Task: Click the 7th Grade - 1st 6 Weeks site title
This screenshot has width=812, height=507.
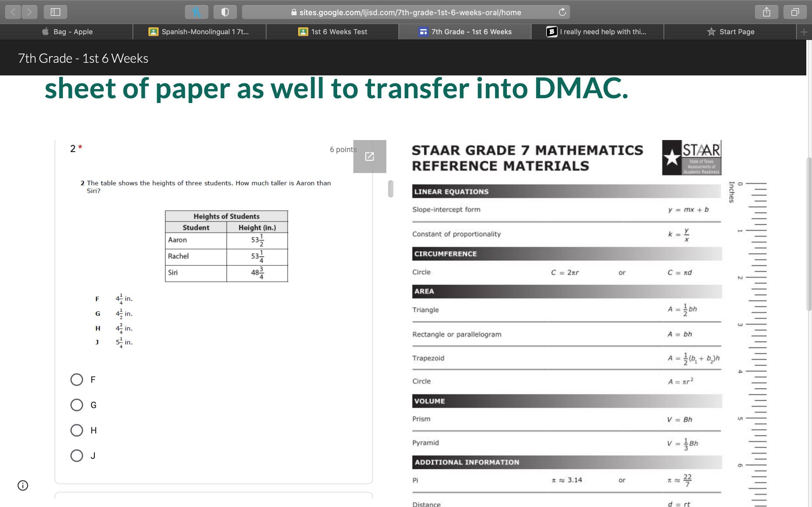Action: coord(83,58)
